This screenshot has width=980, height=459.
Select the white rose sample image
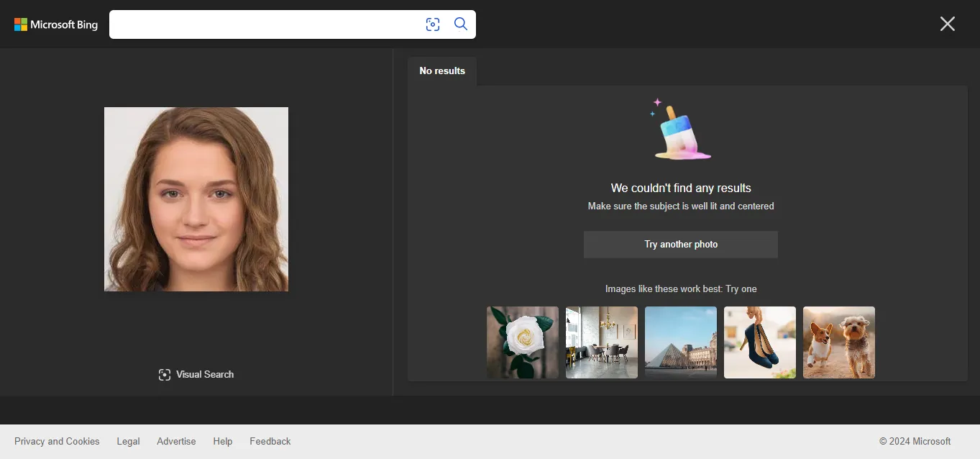[x=522, y=342]
